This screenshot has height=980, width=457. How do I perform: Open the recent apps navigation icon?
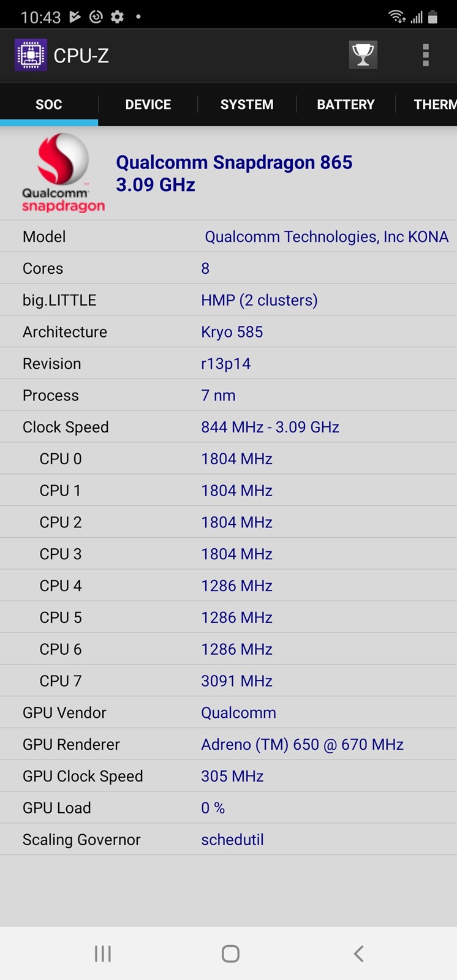[103, 953]
